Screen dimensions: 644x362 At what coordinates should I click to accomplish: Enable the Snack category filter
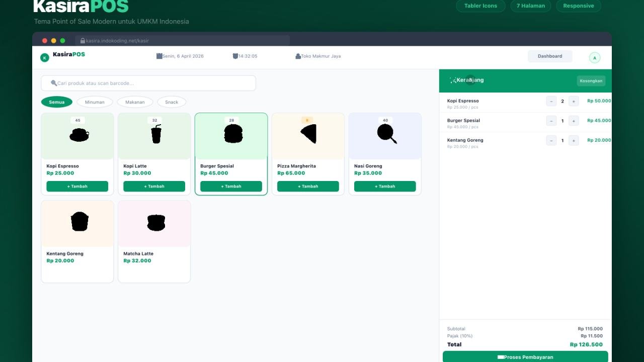click(172, 102)
